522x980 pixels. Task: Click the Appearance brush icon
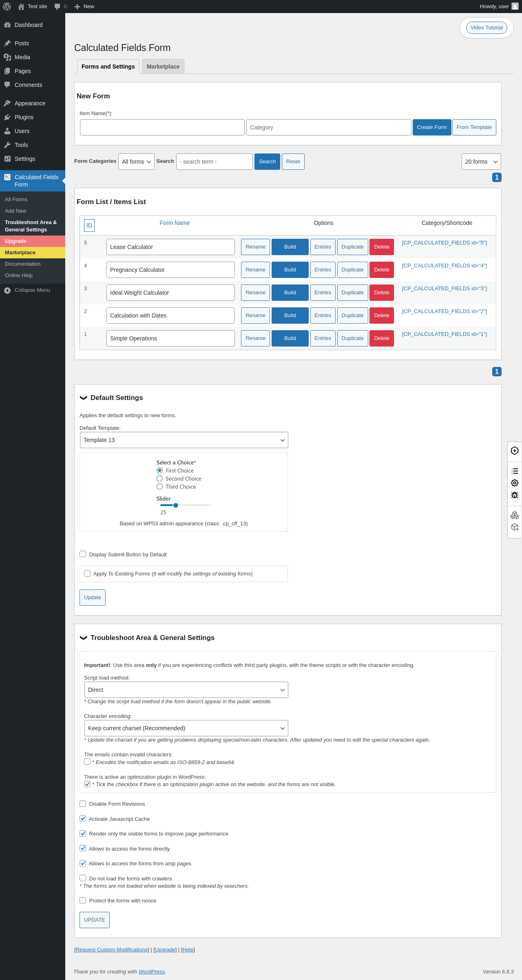click(x=7, y=103)
